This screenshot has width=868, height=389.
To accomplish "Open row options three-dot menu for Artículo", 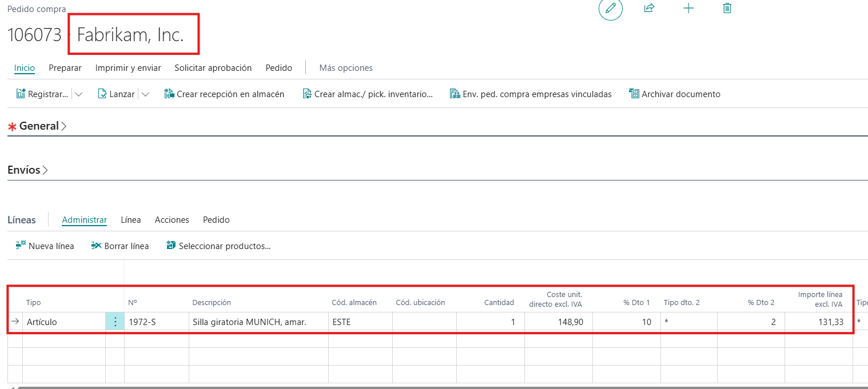I will coord(115,322).
